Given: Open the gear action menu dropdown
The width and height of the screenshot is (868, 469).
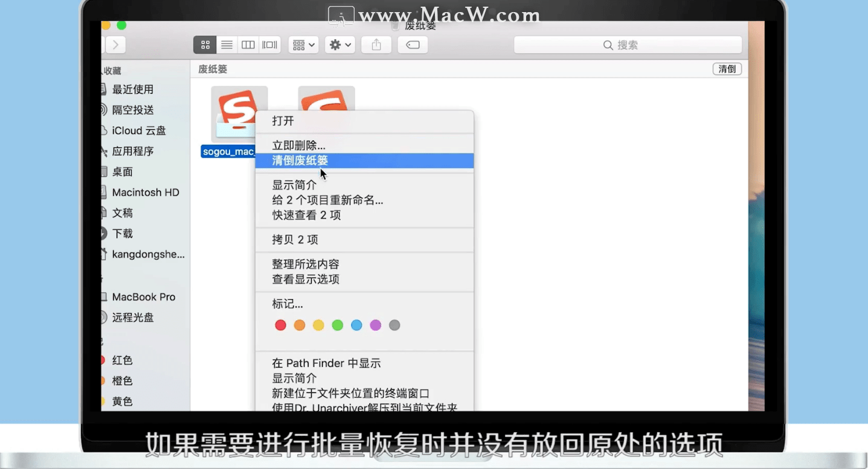Looking at the screenshot, I should pos(339,45).
